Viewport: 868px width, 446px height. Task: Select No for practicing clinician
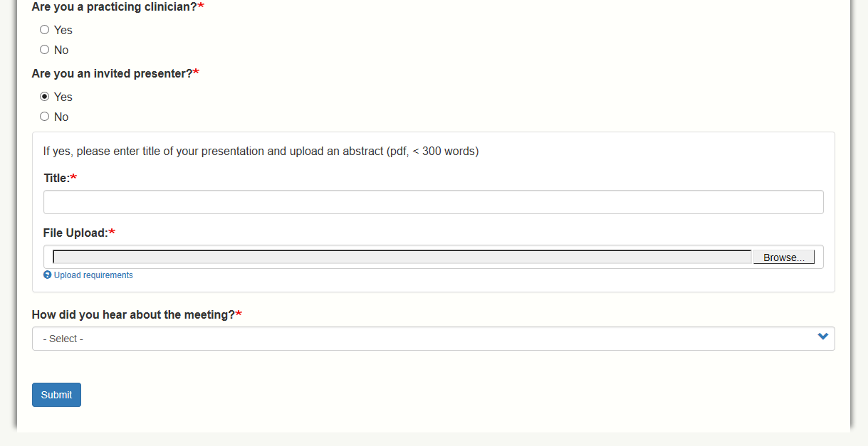click(45, 50)
